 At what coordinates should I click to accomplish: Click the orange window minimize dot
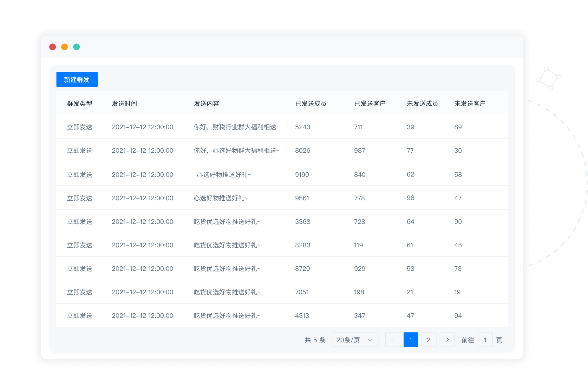[64, 47]
